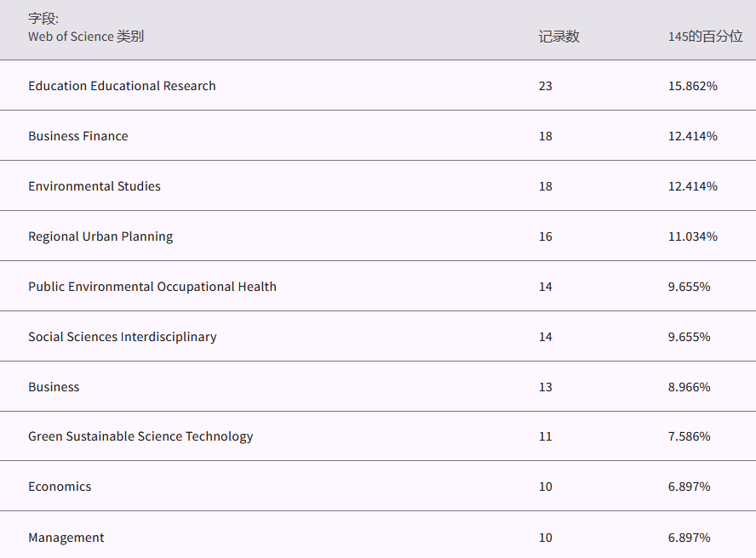
Task: Open the Environmental Studies category
Action: pos(94,186)
